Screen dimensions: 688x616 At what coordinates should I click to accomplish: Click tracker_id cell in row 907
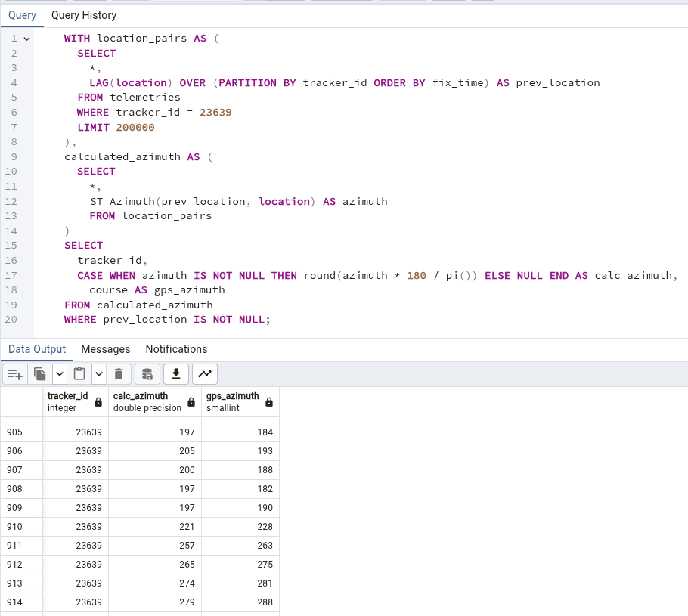(x=76, y=470)
